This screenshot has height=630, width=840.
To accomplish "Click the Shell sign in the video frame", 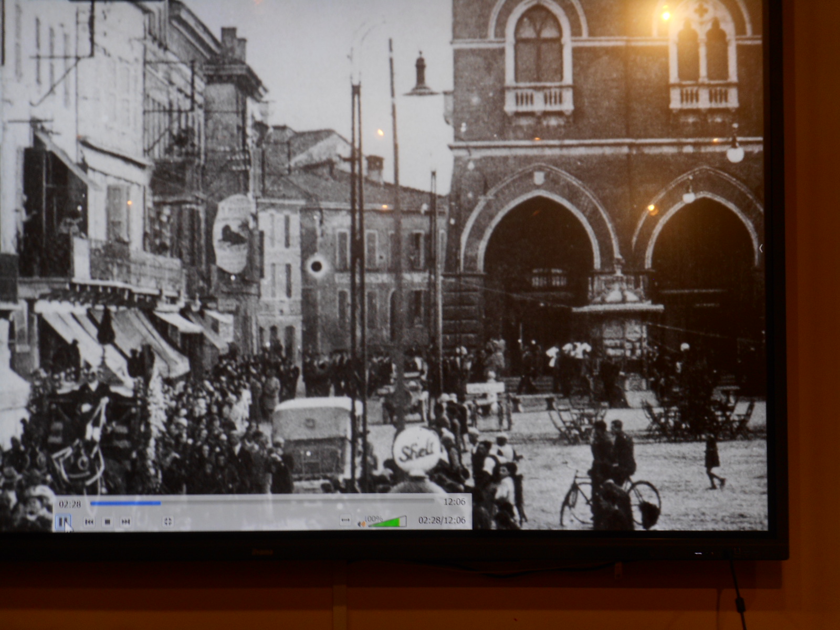I will (418, 449).
